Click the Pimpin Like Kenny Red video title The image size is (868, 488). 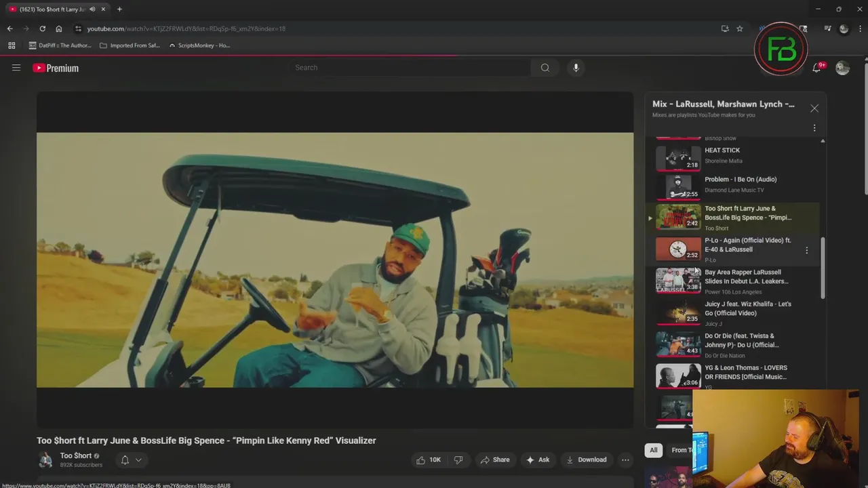pos(206,441)
